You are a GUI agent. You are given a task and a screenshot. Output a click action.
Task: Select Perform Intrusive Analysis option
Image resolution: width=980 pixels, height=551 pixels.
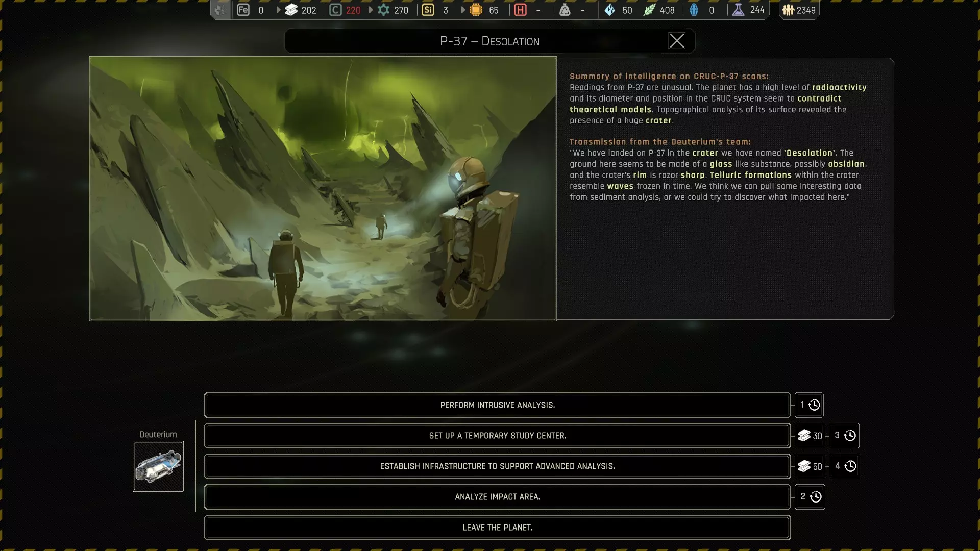(x=497, y=405)
